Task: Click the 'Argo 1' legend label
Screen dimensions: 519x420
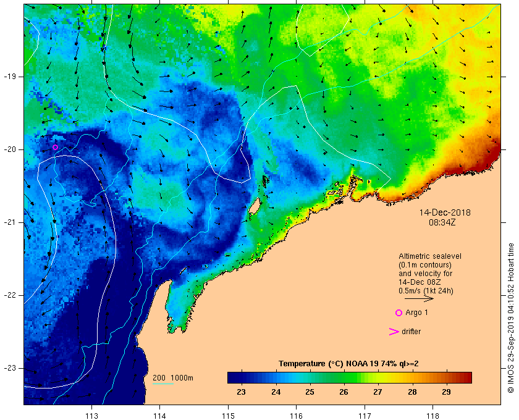Action: 416,313
